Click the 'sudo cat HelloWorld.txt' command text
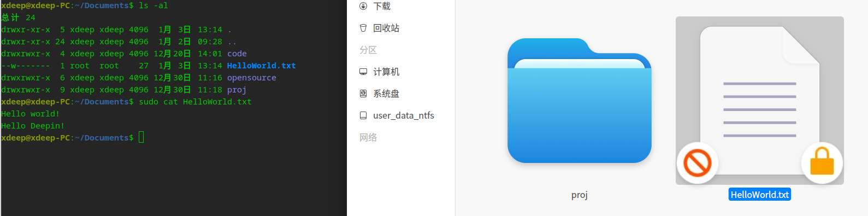Screen dimensions: 868x216 click(x=195, y=102)
